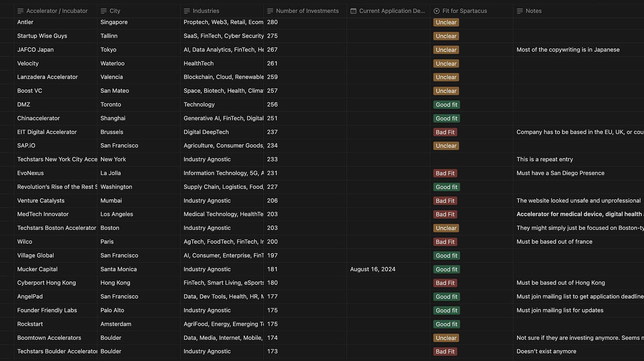Click the Santa Monica city cell
Viewport: 644px width, 361px height.
(138, 269)
